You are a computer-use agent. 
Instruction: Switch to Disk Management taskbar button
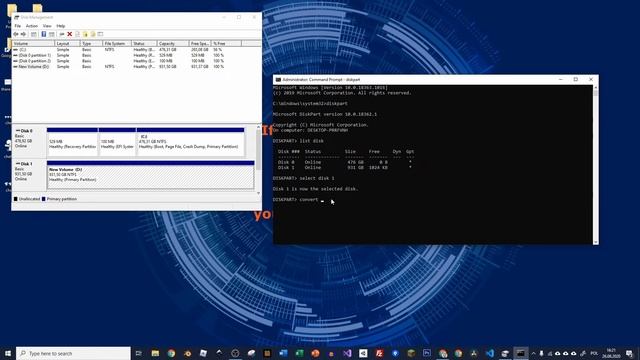tap(505, 353)
